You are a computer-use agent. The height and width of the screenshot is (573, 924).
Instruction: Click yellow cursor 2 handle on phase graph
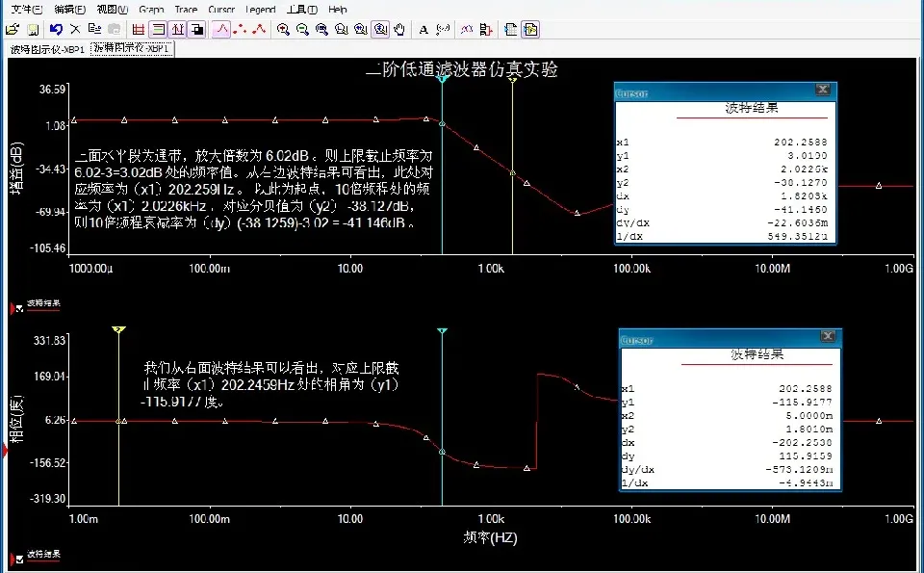118,329
